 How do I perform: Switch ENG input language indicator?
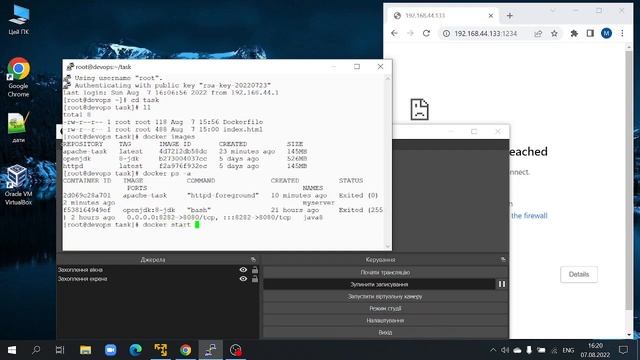point(568,350)
